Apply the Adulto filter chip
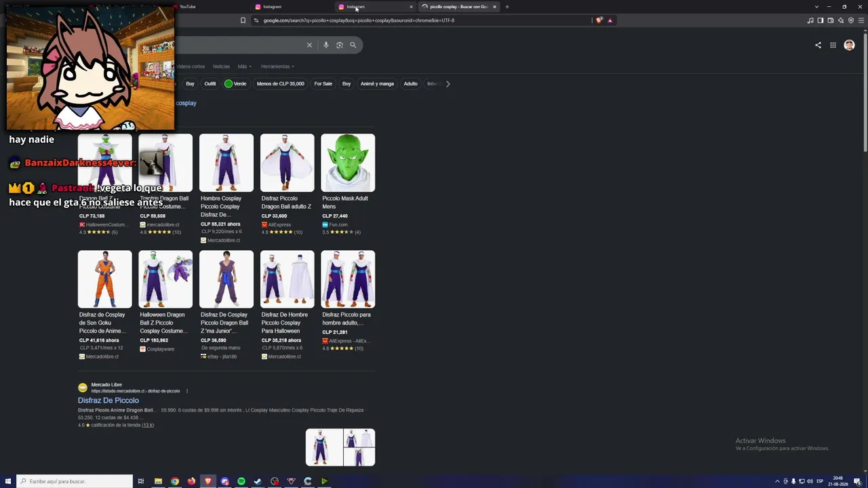The width and height of the screenshot is (868, 488). click(411, 84)
